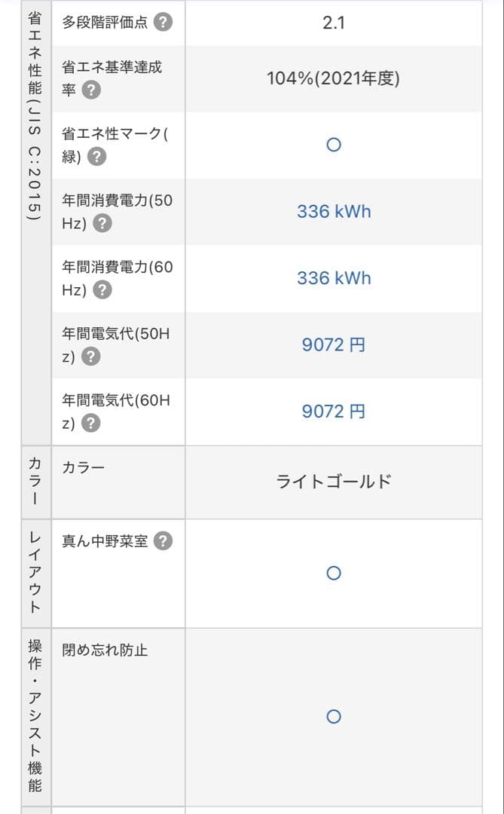Click the 9072円 value for 60Hz

pos(333,411)
